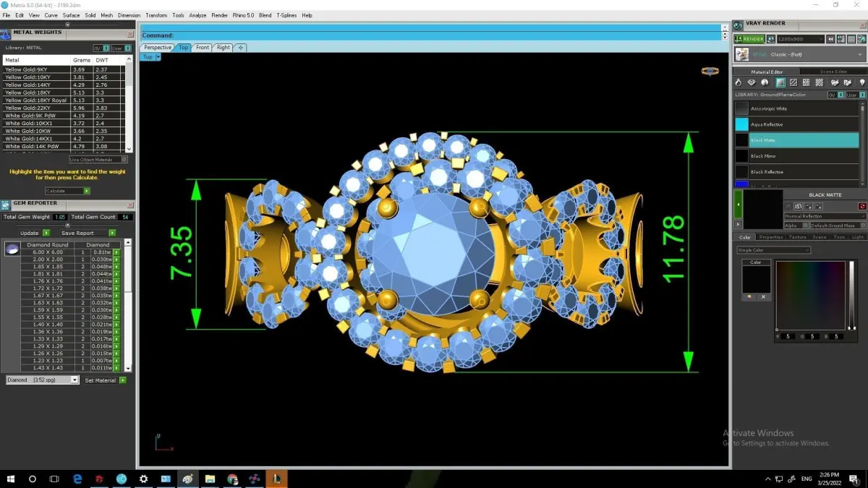This screenshot has width=868, height=488.
Task: Toggle User library button in Metal Weights
Action: pyautogui.click(x=122, y=48)
